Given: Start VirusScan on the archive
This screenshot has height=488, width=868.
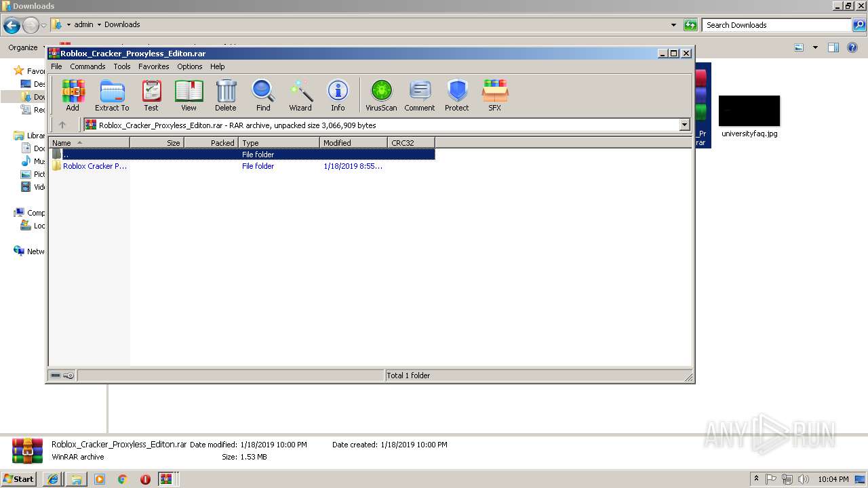Looking at the screenshot, I should 381,95.
